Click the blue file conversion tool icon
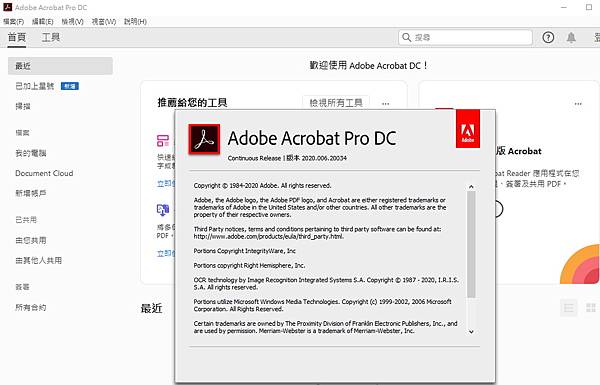The width and height of the screenshot is (600, 385). tap(163, 209)
